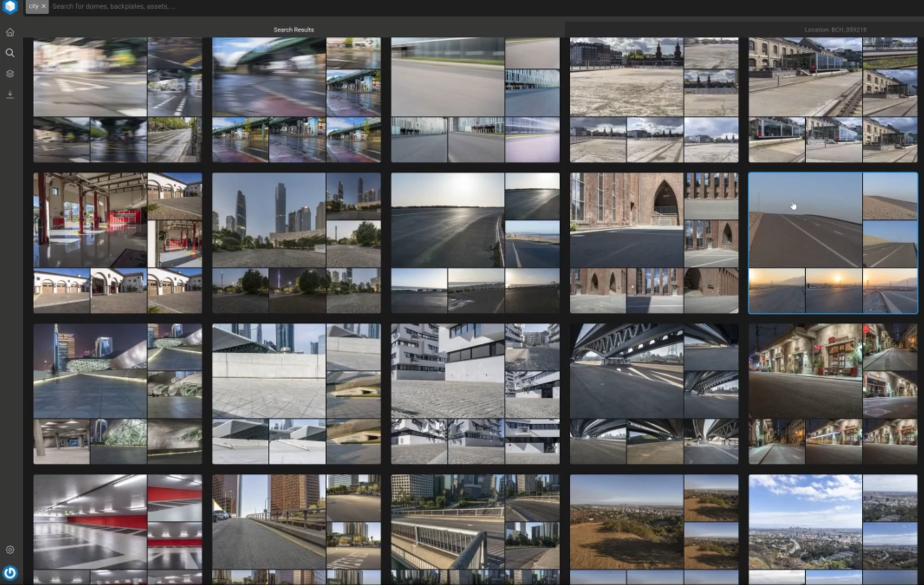Select the highlighted desert highway sunset set
924x585 pixels.
tap(832, 243)
